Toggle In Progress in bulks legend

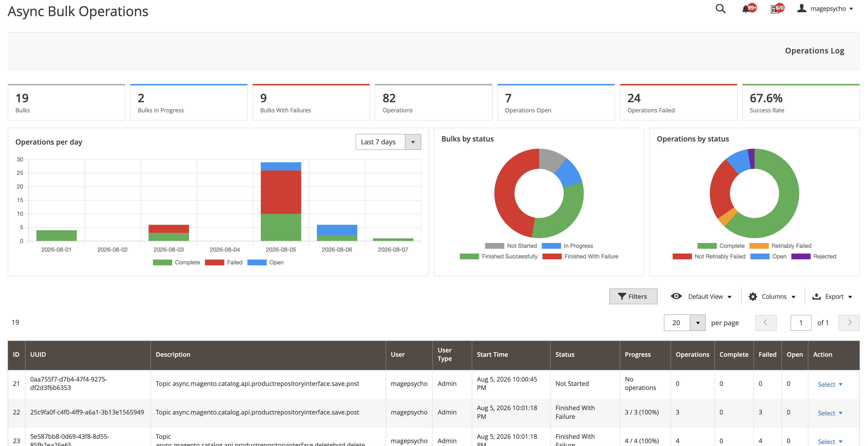567,246
